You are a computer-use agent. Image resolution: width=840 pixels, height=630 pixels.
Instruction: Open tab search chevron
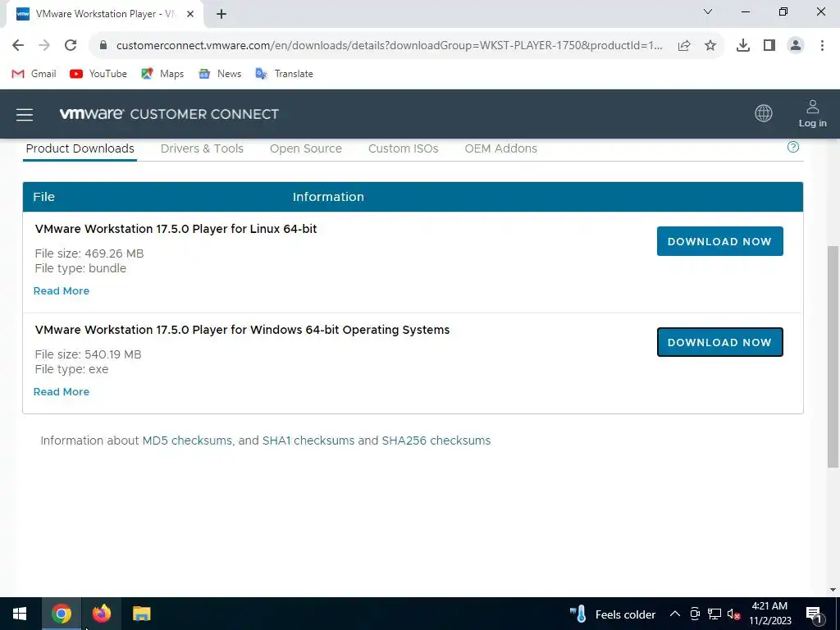tap(708, 11)
